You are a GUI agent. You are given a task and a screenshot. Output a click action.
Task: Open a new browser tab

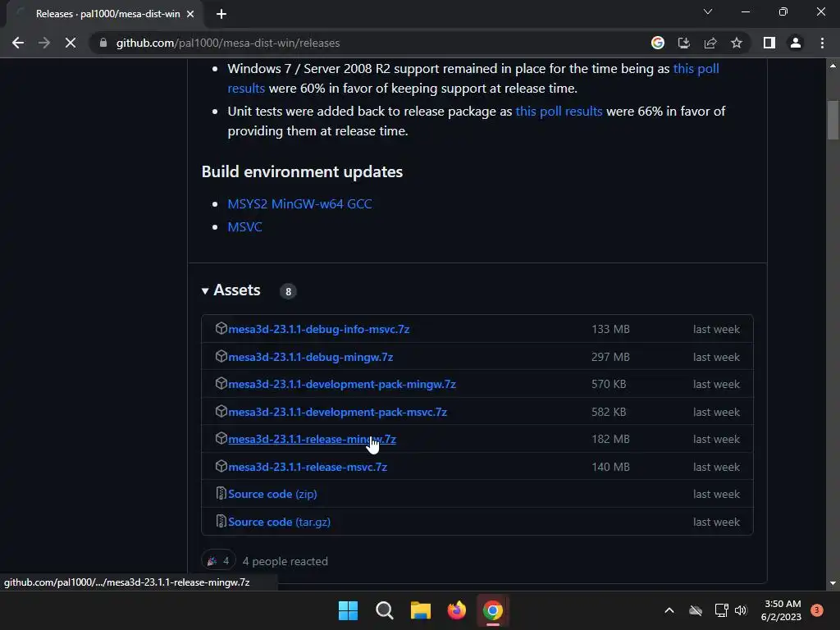point(221,14)
